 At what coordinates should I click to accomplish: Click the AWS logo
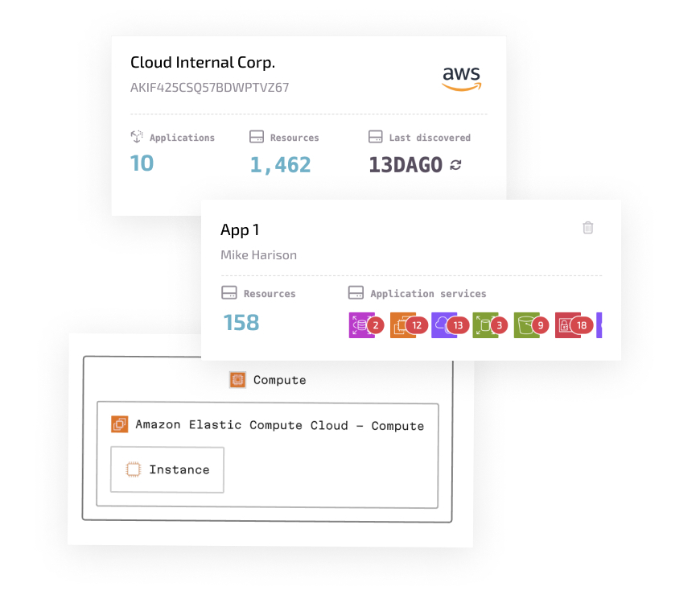(462, 78)
